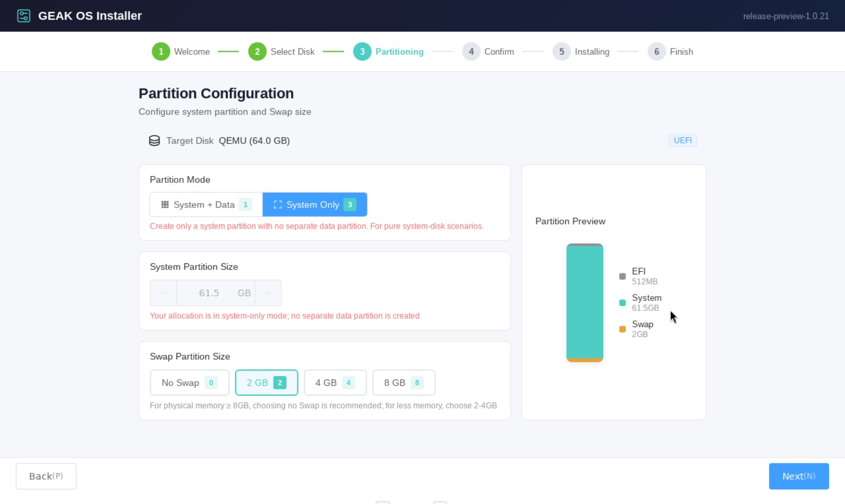Increase system partition size with plus button
The image size is (845, 504).
[268, 293]
